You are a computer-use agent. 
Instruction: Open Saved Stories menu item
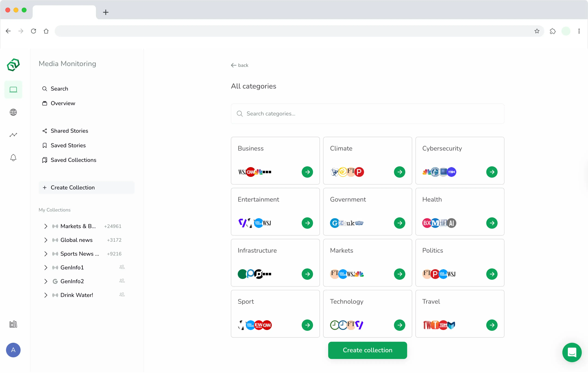pyautogui.click(x=64, y=145)
